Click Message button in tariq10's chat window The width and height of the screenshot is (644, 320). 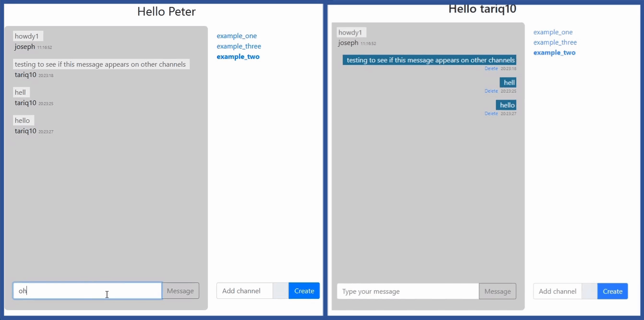497,291
